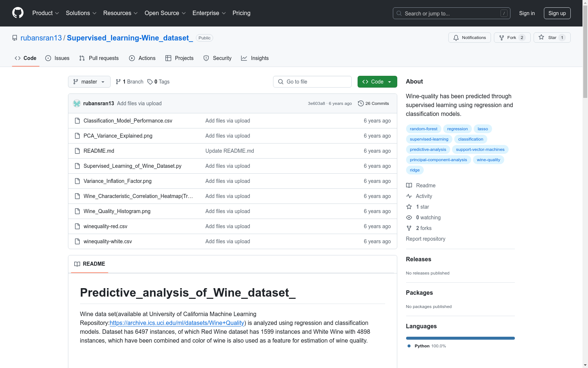The width and height of the screenshot is (588, 368).
Task: Click the Python language bar
Action: pos(460,338)
